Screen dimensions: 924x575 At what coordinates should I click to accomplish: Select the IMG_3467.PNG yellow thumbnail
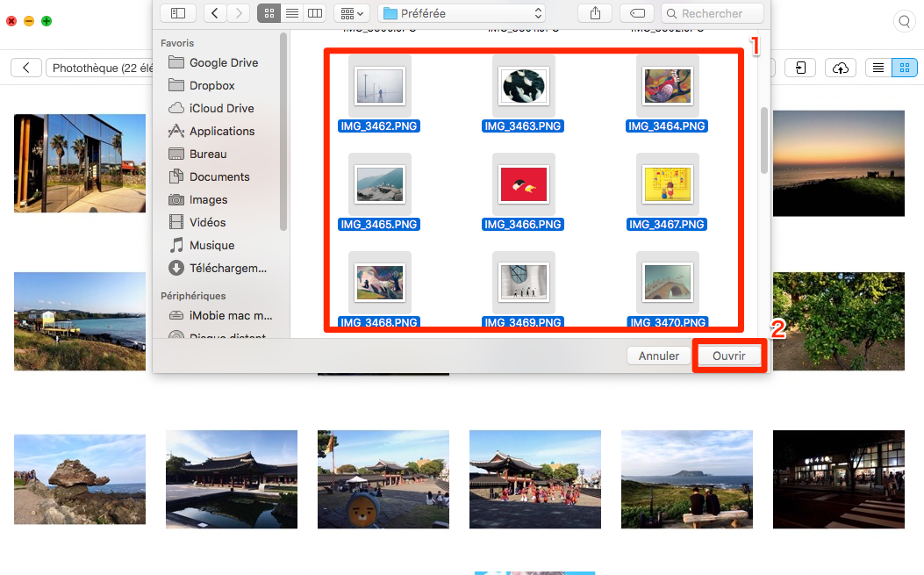click(x=667, y=184)
